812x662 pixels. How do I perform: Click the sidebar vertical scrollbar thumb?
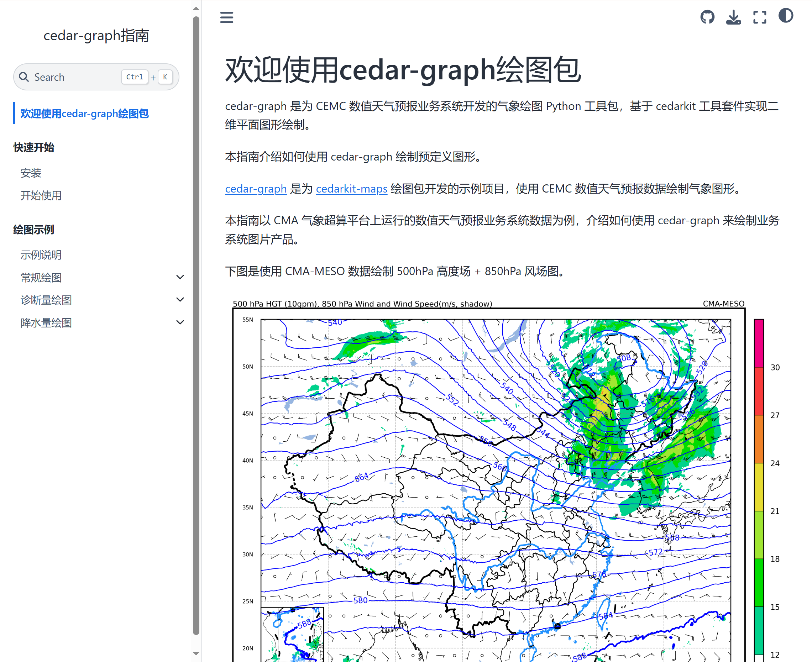[196, 325]
